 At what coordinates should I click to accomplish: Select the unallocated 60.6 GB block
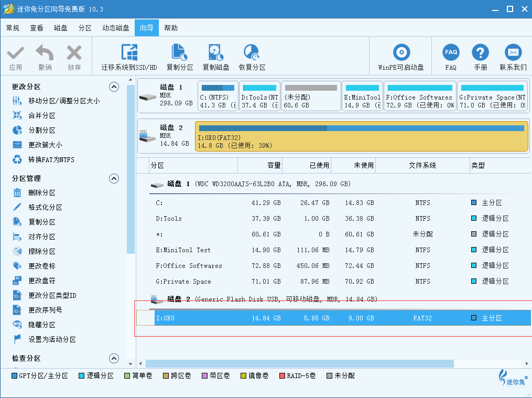pyautogui.click(x=311, y=96)
